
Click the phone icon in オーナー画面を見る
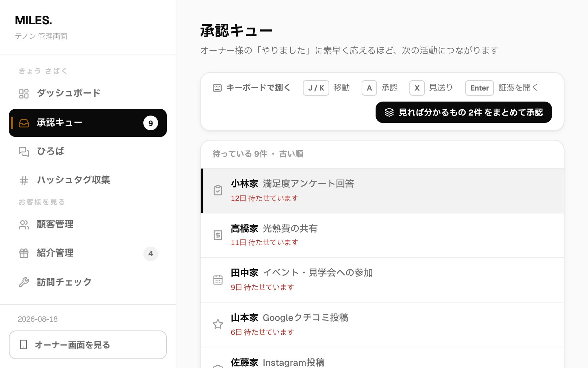(x=24, y=345)
